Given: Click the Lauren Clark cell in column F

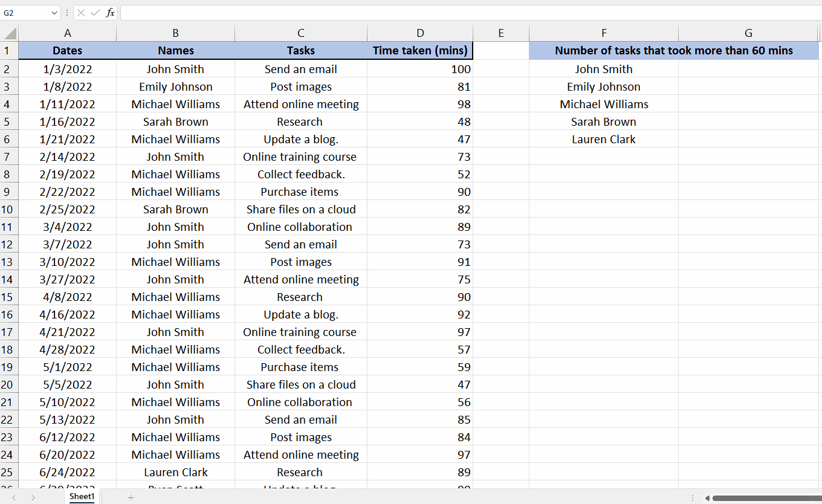Looking at the screenshot, I should [604, 139].
